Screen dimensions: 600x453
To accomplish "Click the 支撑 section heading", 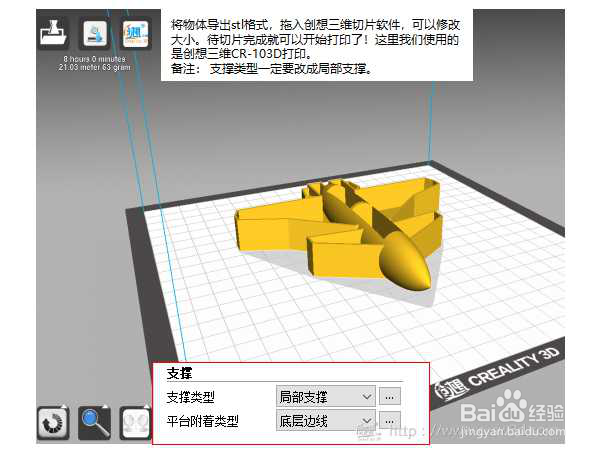I will pos(179,373).
